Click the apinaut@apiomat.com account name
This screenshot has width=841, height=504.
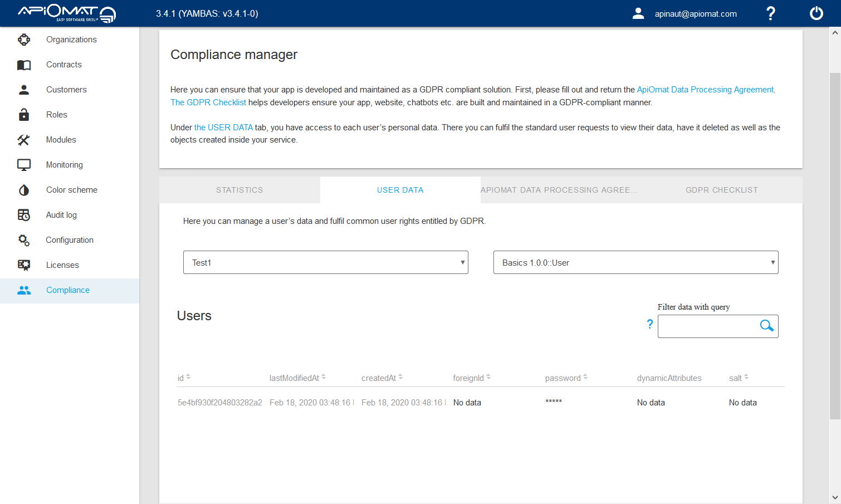pyautogui.click(x=696, y=14)
